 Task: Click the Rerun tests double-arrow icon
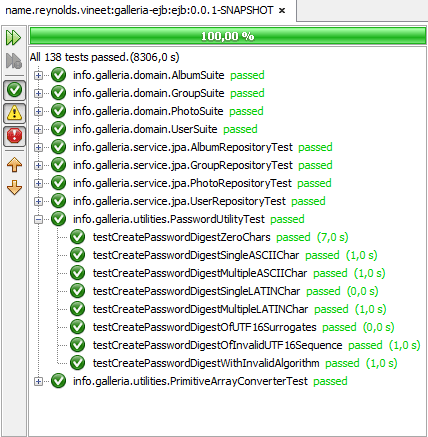coord(14,38)
